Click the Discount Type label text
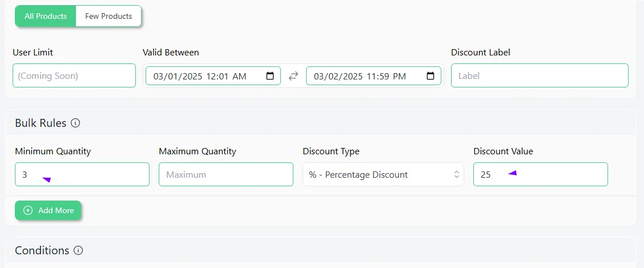Screen dimensions: 644x268 331,151
